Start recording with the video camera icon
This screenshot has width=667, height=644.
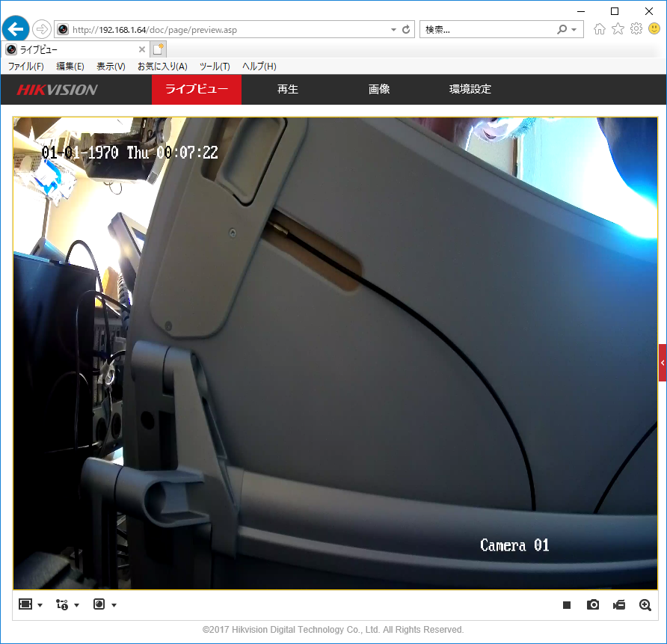[619, 605]
